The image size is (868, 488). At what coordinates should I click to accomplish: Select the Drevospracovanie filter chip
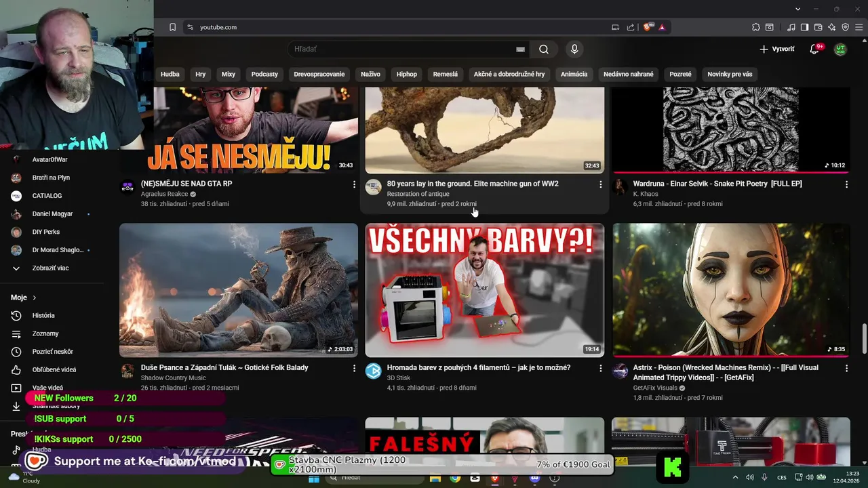[319, 74]
